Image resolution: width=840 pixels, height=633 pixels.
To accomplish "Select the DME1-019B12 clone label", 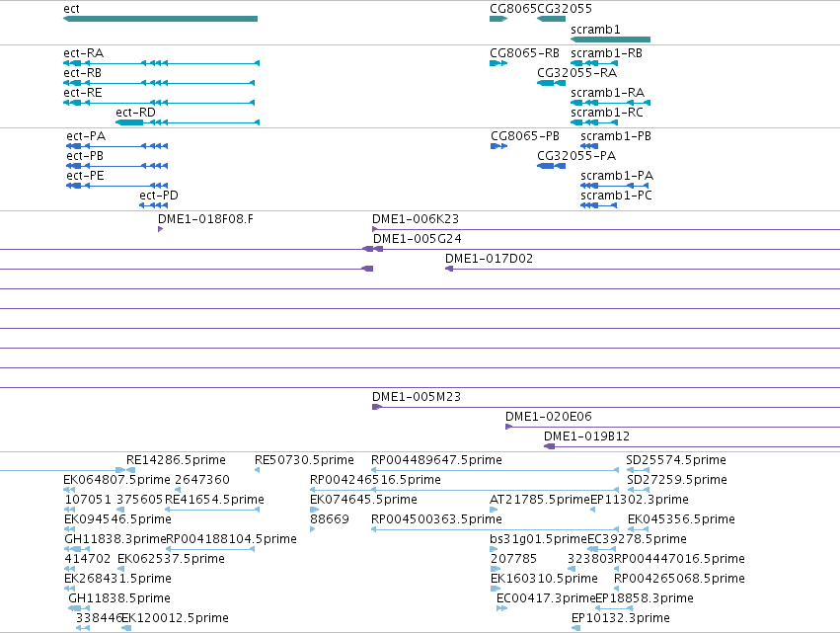I will [x=586, y=436].
